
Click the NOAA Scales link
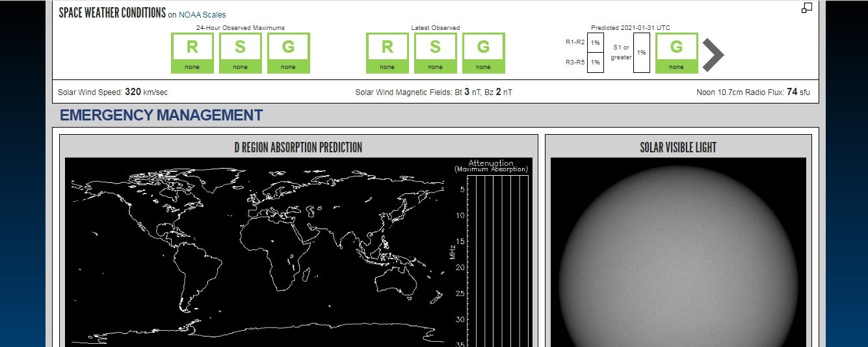point(202,14)
